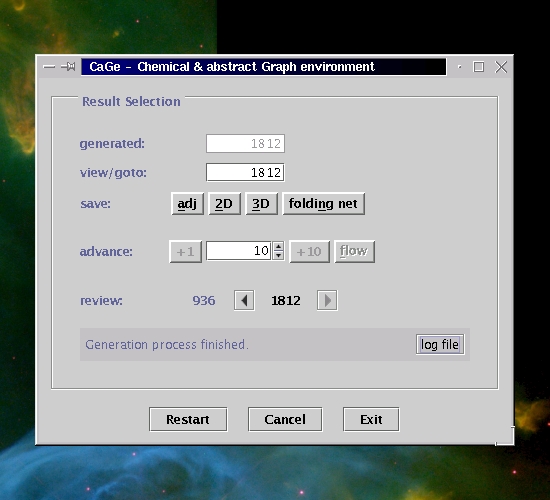The width and height of the screenshot is (550, 500).
Task: Focus the view/goto number field
Action: click(x=245, y=172)
